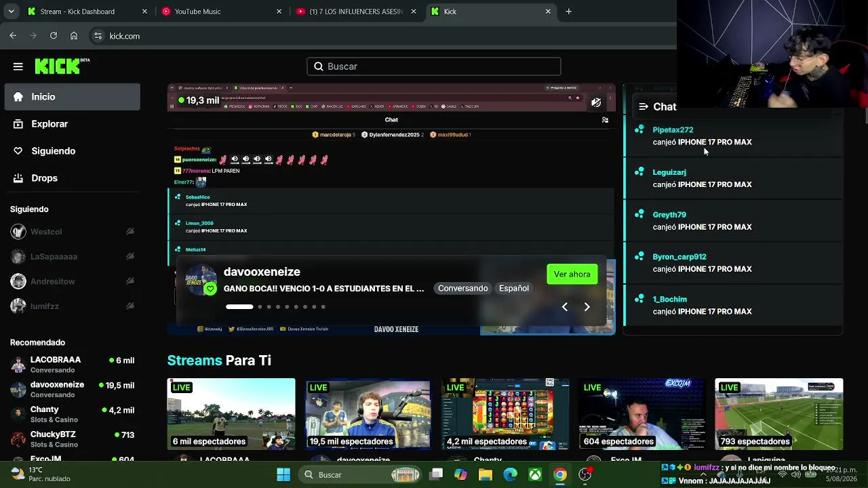868x488 pixels.
Task: Open followed channel LaSapaaaaa
Action: point(73,256)
